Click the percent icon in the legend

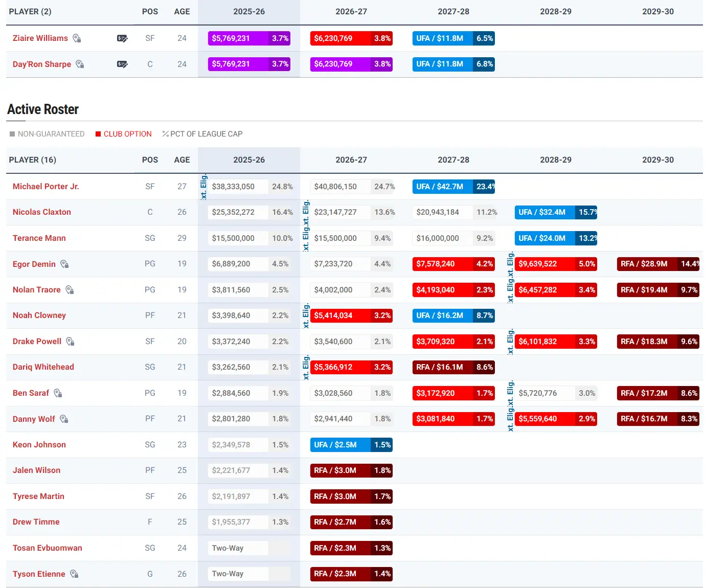(165, 134)
